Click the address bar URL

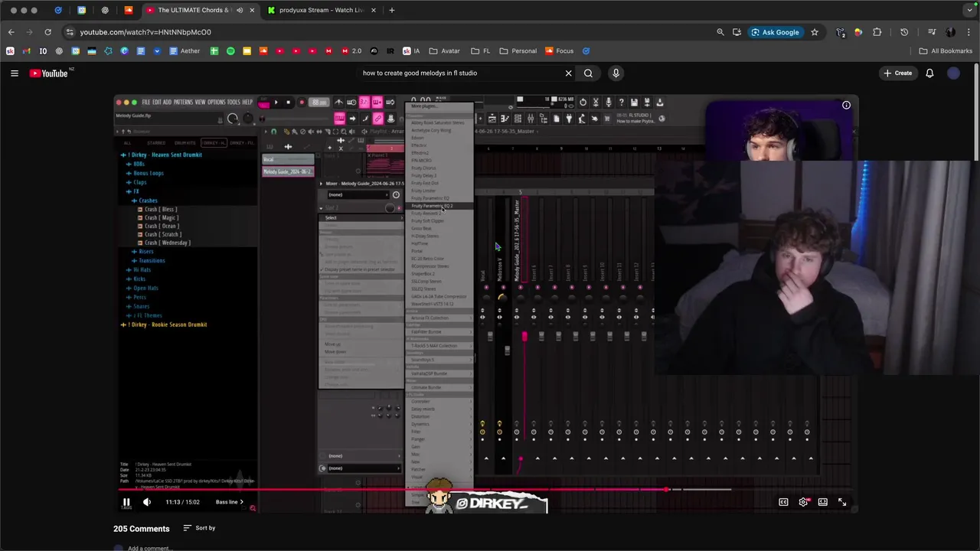click(x=145, y=32)
